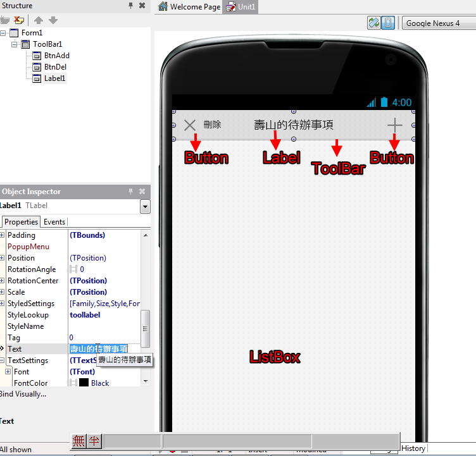Move selected item down with arrow icon

(53, 20)
